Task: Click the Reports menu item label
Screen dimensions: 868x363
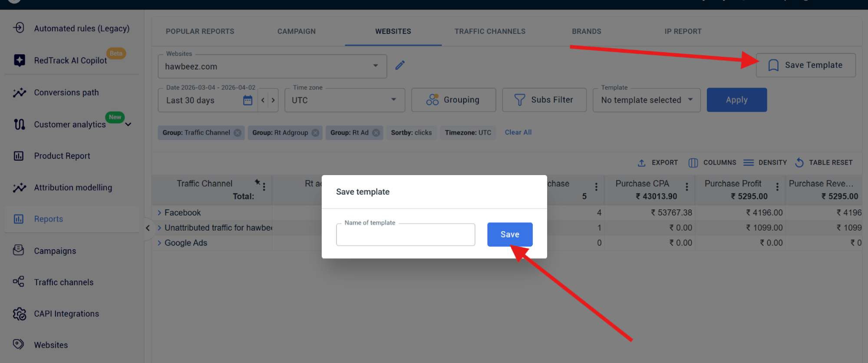Action: [49, 219]
